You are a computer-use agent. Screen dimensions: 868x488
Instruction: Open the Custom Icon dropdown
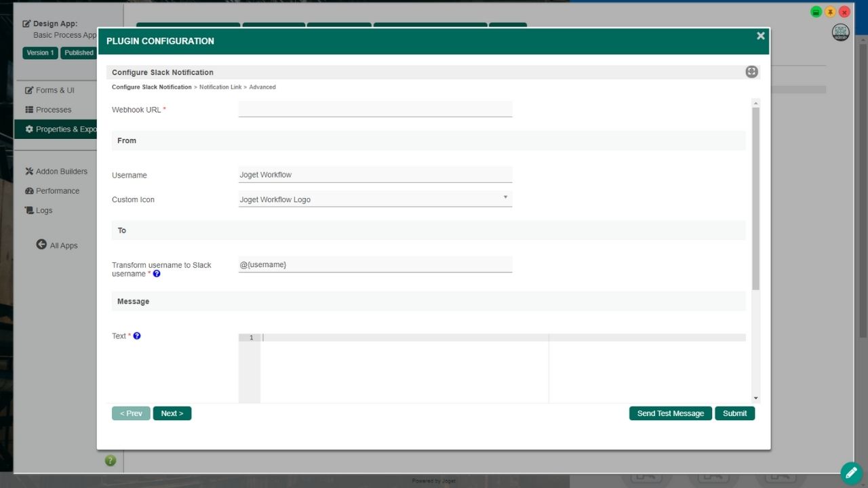coord(375,199)
